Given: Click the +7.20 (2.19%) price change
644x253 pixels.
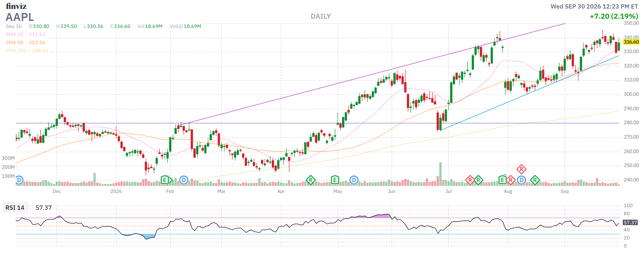Looking at the screenshot, I should (614, 16).
